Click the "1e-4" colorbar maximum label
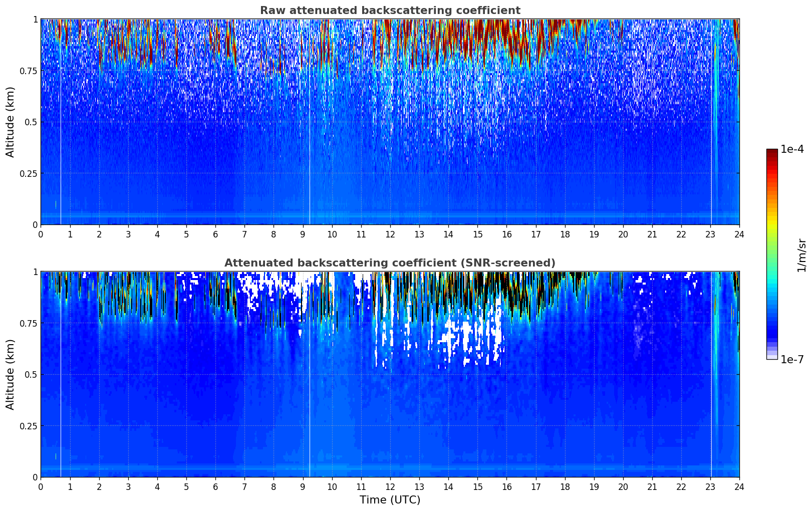The width and height of the screenshot is (812, 511). pos(792,149)
